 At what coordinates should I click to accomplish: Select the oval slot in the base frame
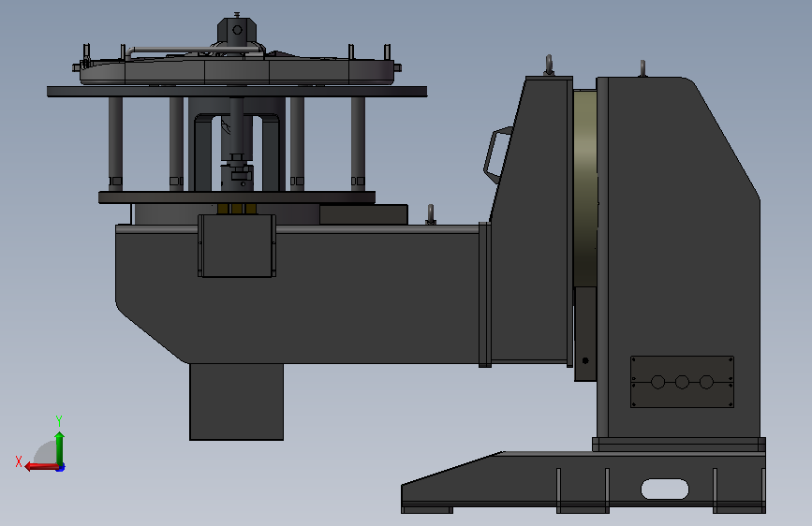pyautogui.click(x=665, y=489)
